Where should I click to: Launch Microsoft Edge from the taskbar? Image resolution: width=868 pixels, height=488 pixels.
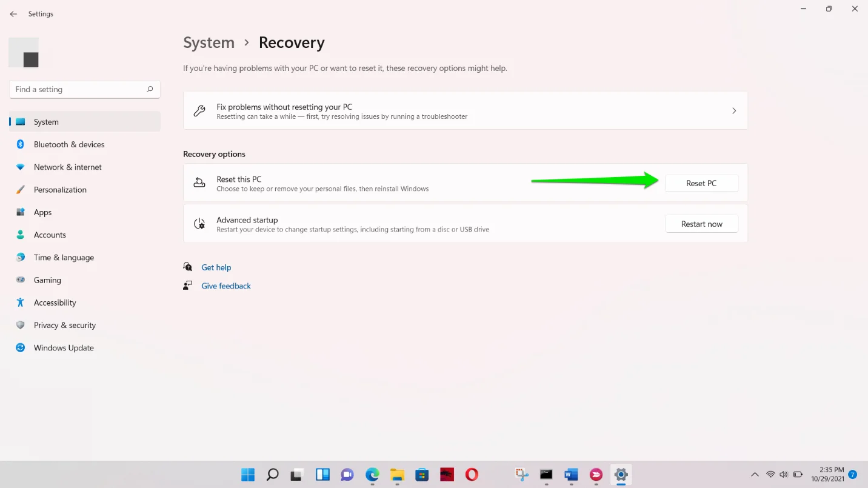click(x=372, y=475)
